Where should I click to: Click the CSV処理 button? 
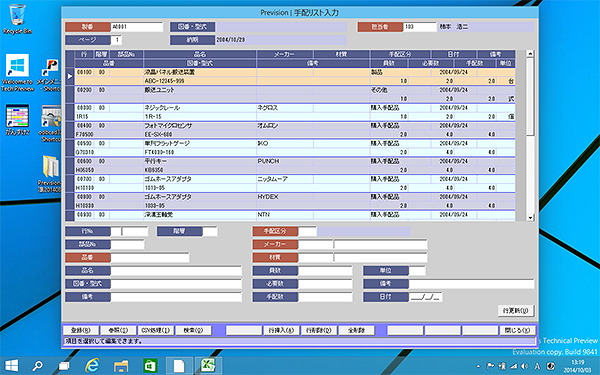pos(156,330)
